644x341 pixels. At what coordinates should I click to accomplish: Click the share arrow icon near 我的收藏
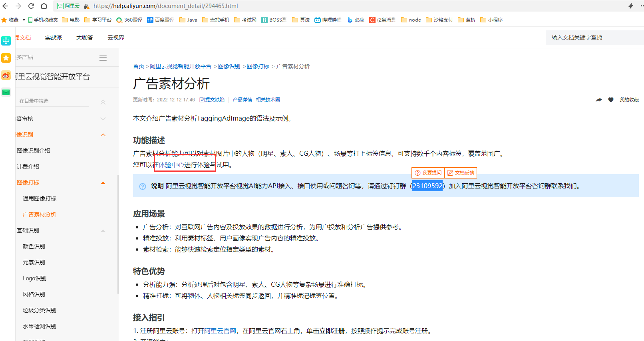[598, 100]
